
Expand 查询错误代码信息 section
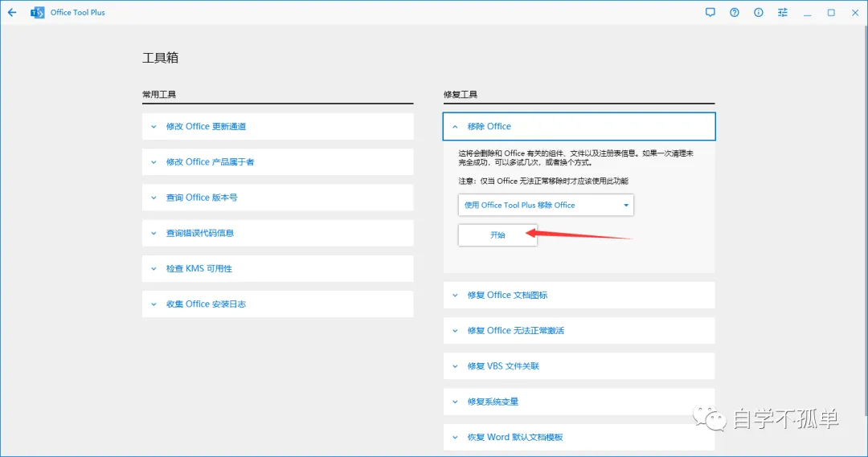pos(278,233)
